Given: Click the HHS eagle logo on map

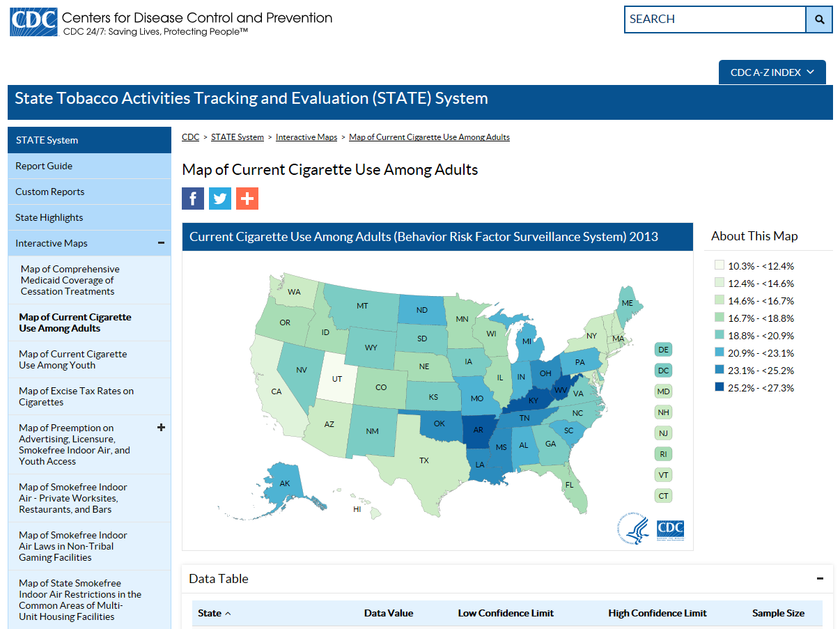Looking at the screenshot, I should (632, 530).
